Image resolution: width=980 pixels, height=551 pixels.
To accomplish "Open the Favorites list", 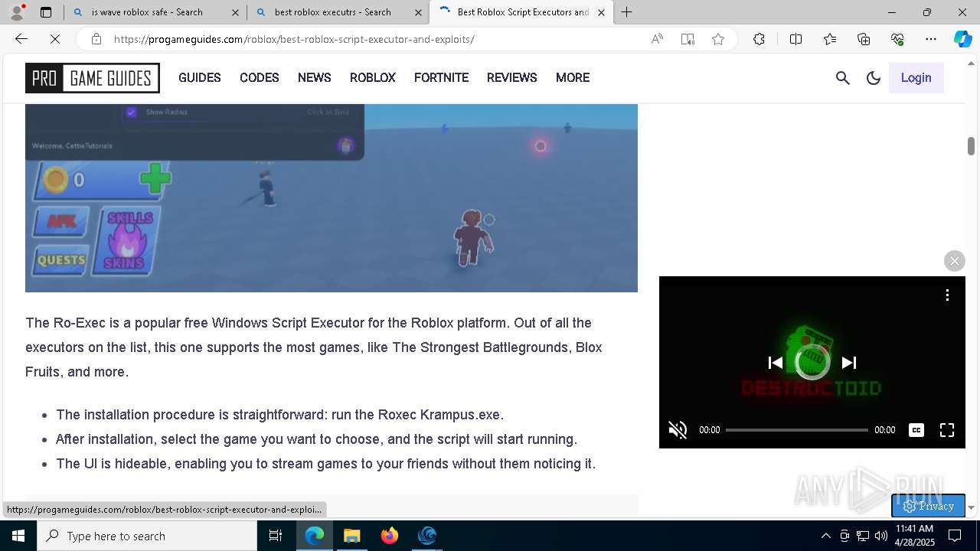I will click(x=830, y=39).
